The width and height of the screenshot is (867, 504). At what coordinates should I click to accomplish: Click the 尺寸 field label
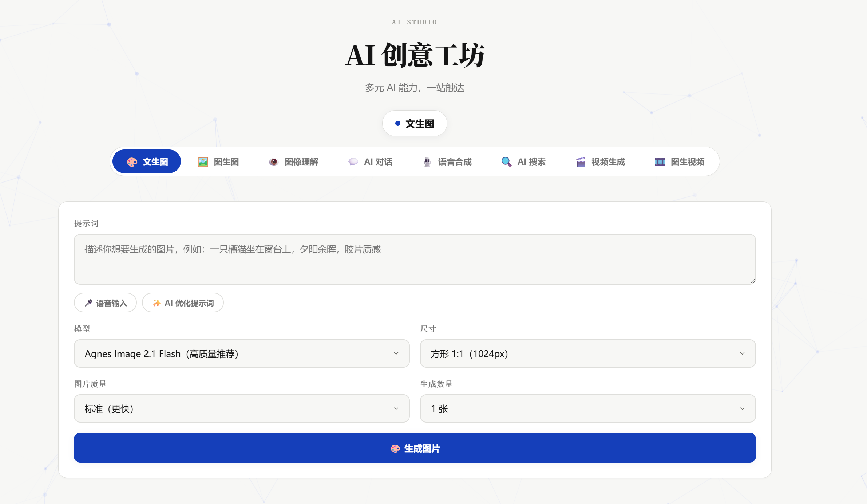coord(428,329)
